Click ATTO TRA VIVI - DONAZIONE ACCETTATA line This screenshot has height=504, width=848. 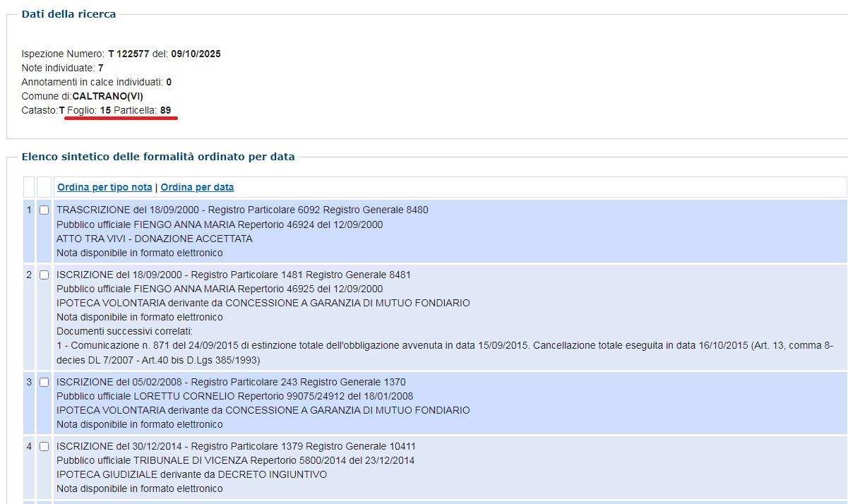point(155,239)
